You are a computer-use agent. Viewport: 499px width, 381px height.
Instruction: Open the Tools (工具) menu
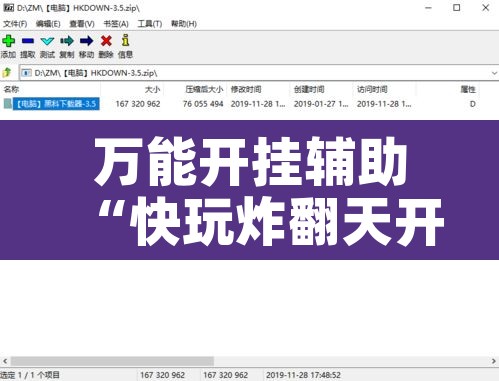coord(150,24)
